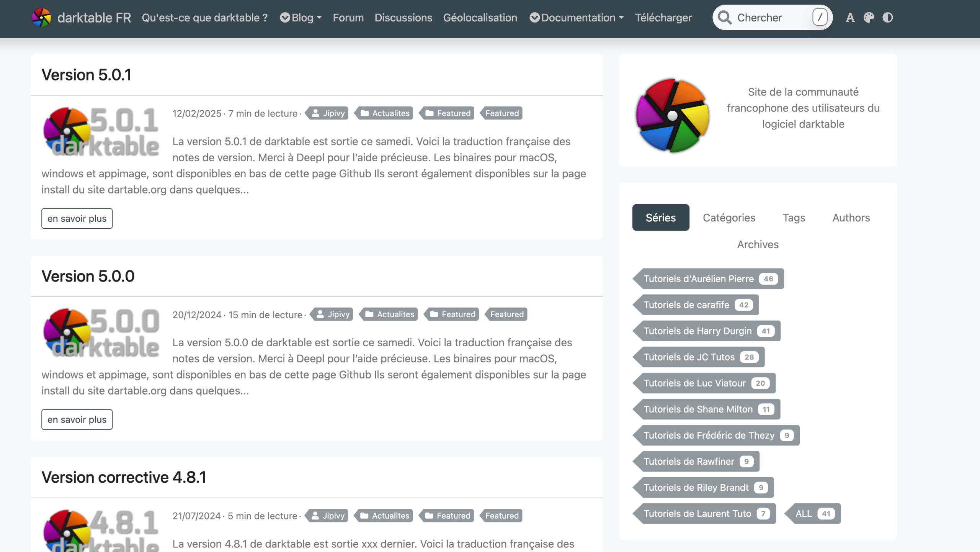This screenshot has height=552, width=980.
Task: Select the Séries tab in sidebar
Action: click(x=660, y=218)
